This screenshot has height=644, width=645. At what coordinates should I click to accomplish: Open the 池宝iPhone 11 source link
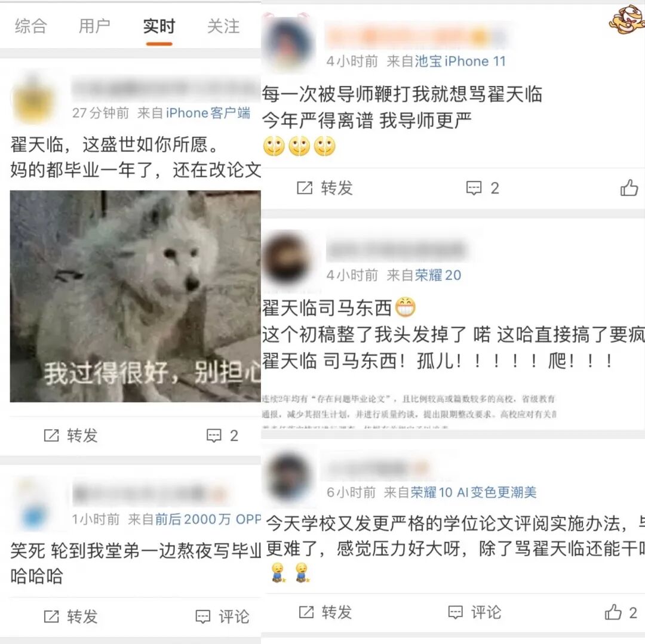tap(460, 61)
